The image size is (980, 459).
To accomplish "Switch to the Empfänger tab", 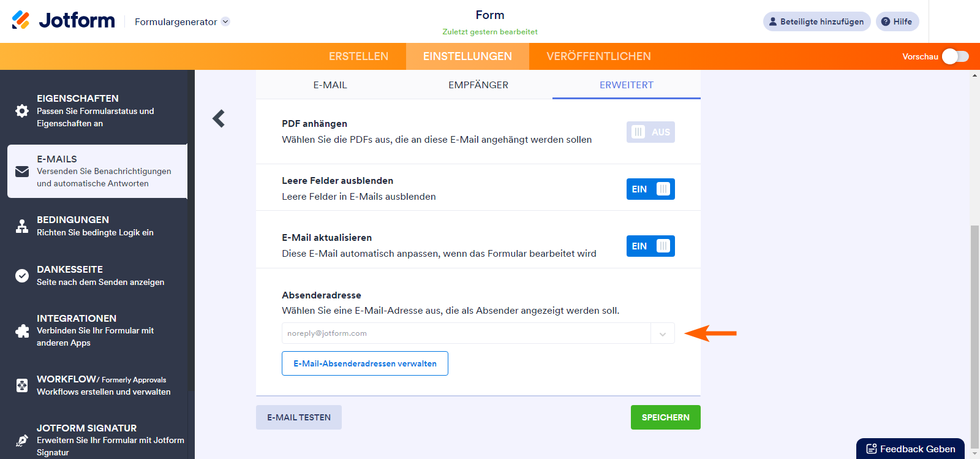I will tap(478, 85).
